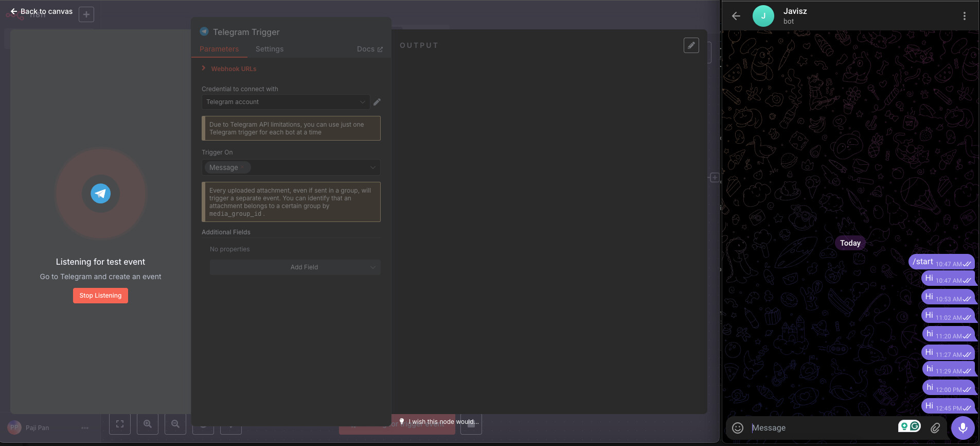Viewport: 980px width, 446px height.
Task: Open the Docs external link
Action: (x=370, y=49)
